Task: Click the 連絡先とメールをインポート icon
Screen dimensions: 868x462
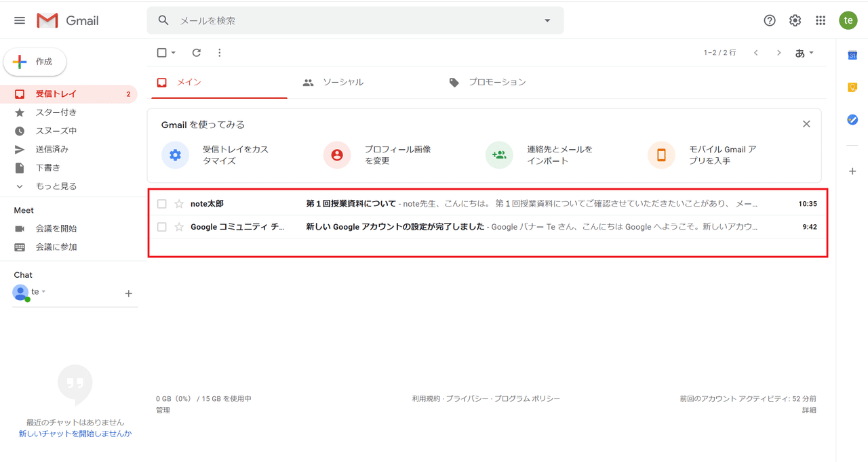Action: (499, 155)
